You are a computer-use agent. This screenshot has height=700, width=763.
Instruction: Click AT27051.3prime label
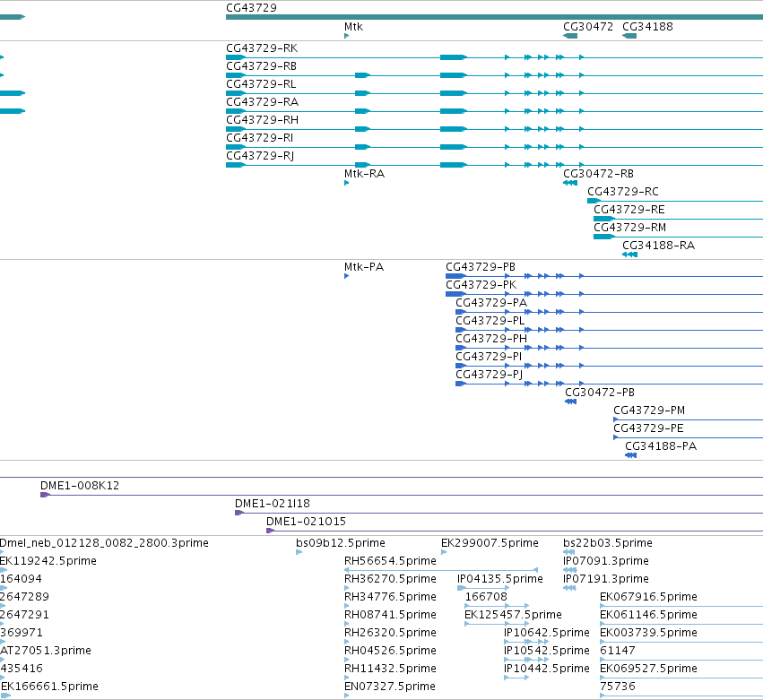click(45, 652)
